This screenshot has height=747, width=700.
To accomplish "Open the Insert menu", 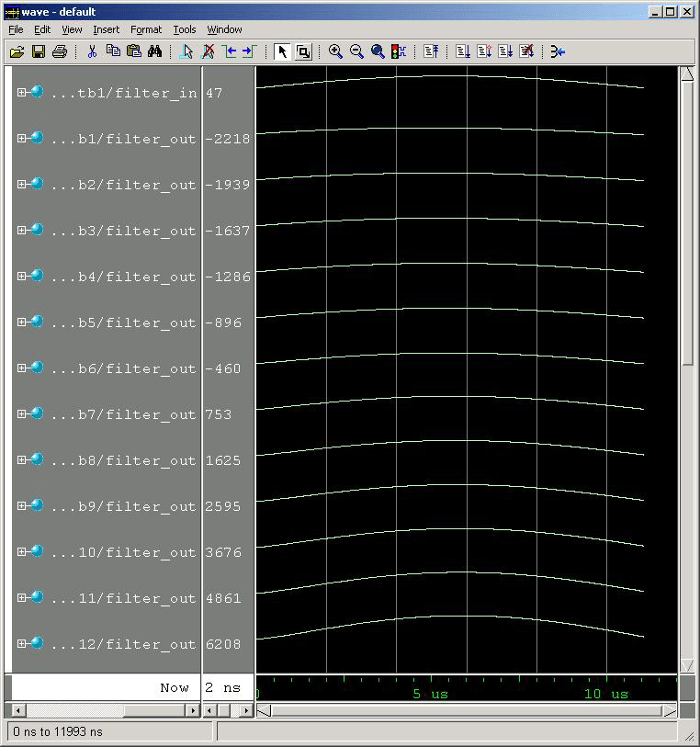I will click(x=107, y=29).
